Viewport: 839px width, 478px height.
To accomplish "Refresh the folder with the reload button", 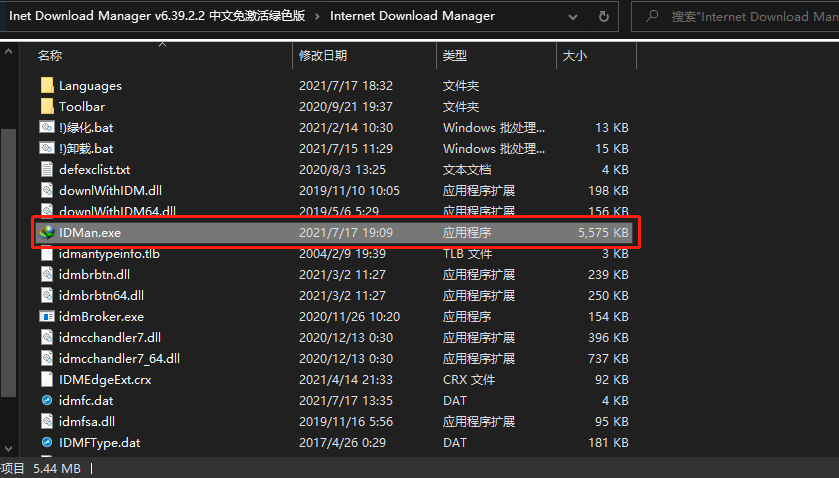I will (x=604, y=16).
